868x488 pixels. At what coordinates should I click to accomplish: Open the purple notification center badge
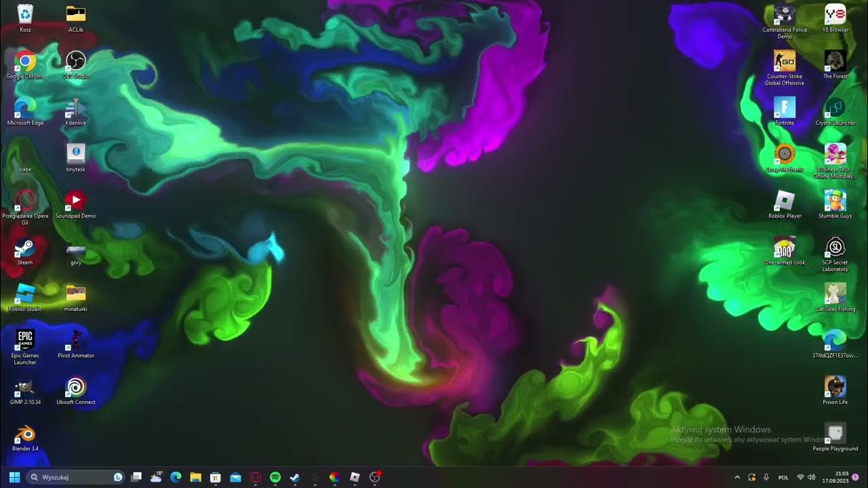click(x=855, y=477)
